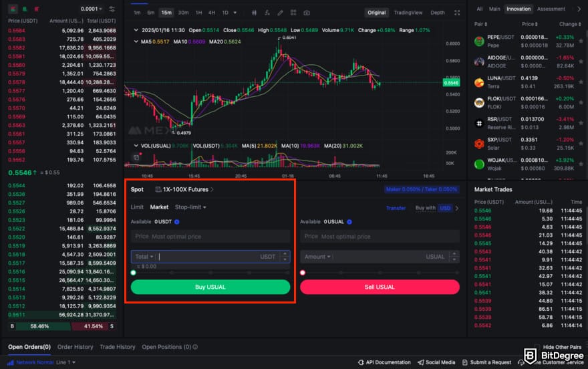Open the chart grid layout icon
This screenshot has height=369, width=588.
pos(293,13)
